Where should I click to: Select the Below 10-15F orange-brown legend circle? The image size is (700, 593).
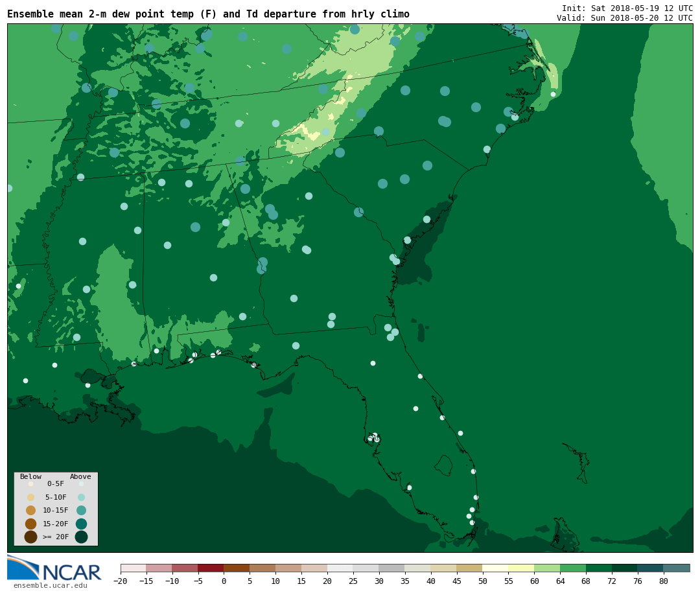31,510
